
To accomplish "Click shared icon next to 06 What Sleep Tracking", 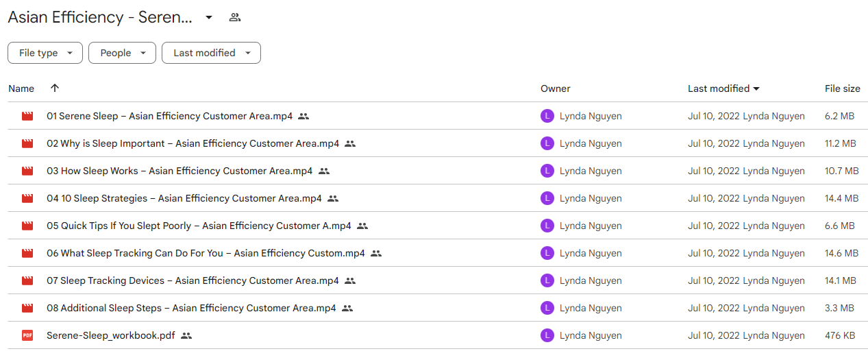I will [x=376, y=254].
